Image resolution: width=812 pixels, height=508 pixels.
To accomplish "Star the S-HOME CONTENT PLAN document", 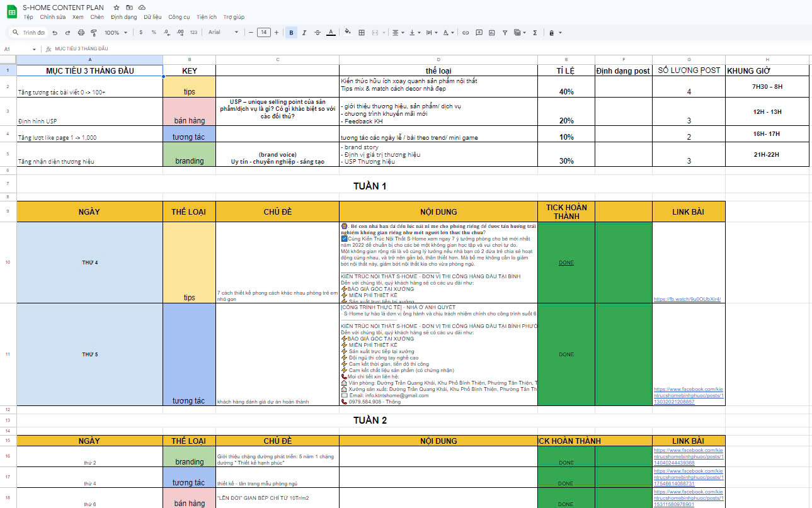I will point(117,7).
